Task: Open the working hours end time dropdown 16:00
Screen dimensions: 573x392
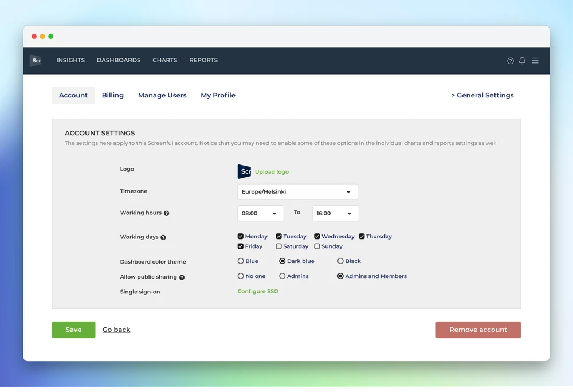Action: pyautogui.click(x=335, y=213)
